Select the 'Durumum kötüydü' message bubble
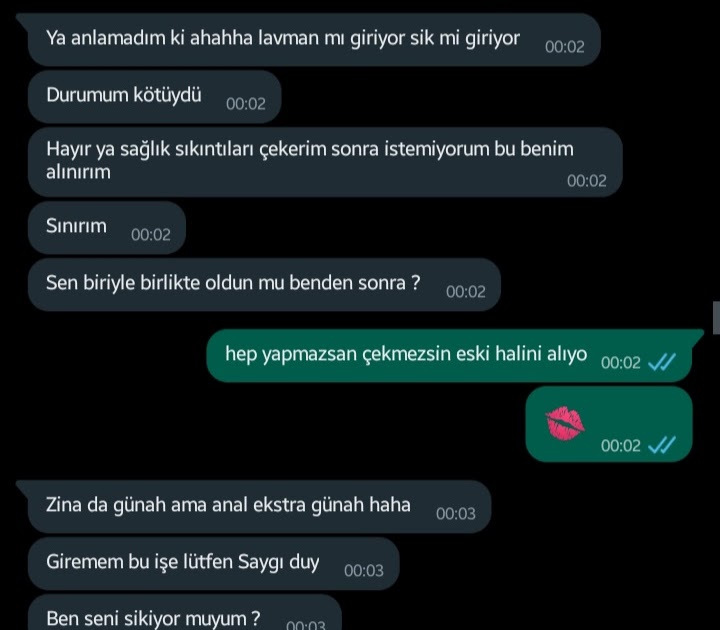The width and height of the screenshot is (720, 630). pyautogui.click(x=154, y=97)
